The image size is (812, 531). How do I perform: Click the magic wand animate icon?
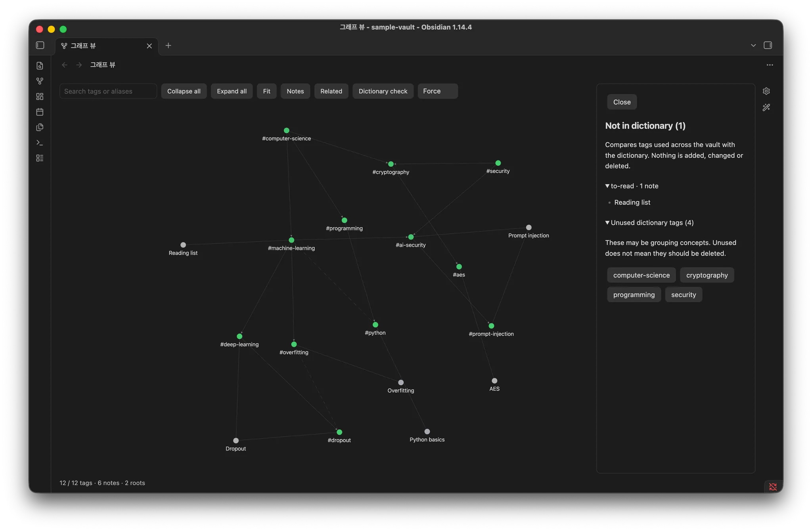pyautogui.click(x=766, y=107)
